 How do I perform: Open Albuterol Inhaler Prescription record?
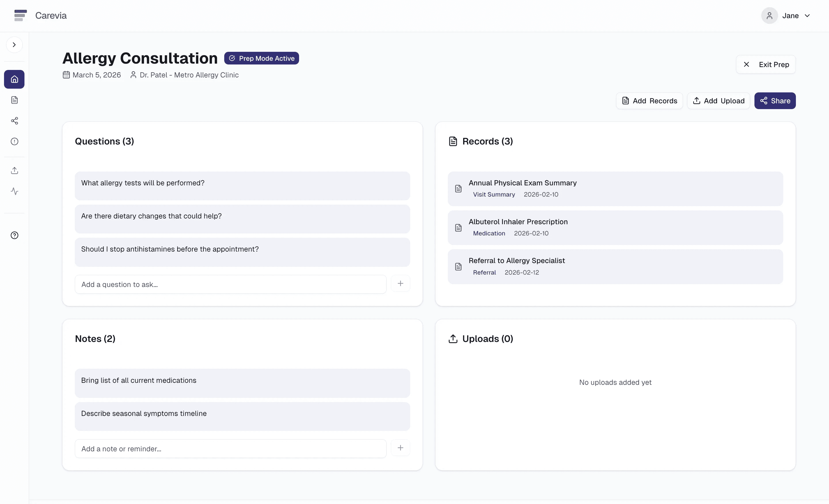coord(615,228)
